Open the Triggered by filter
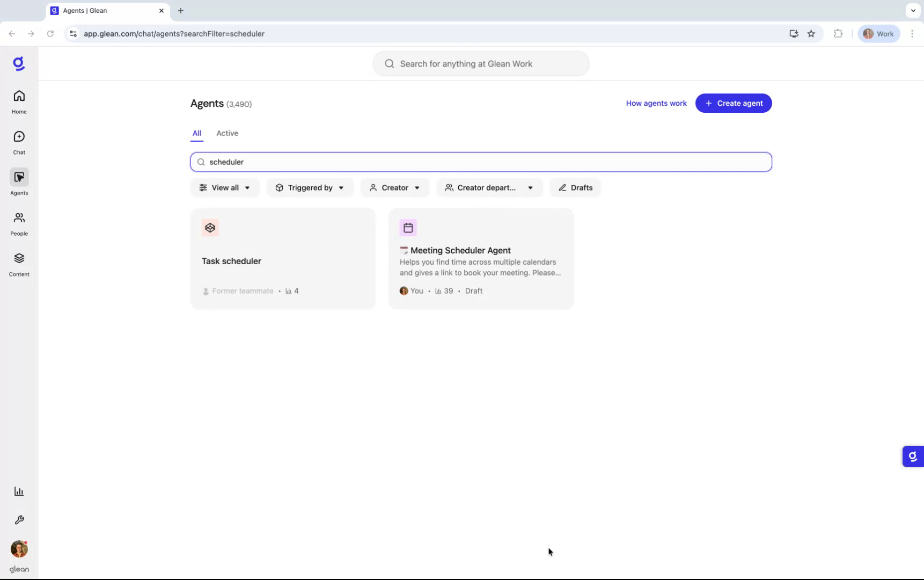The height and width of the screenshot is (580, 924). 310,187
